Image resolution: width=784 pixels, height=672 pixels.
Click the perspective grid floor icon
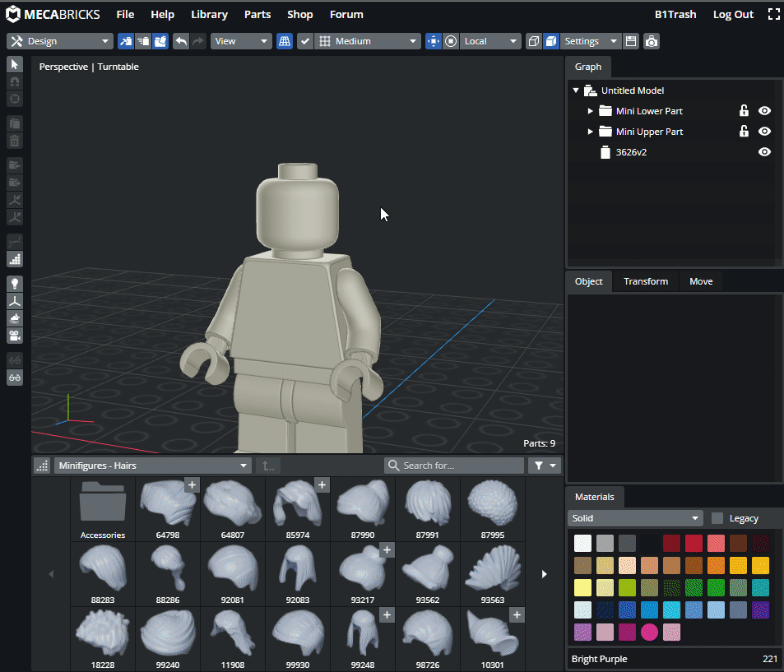(x=285, y=41)
